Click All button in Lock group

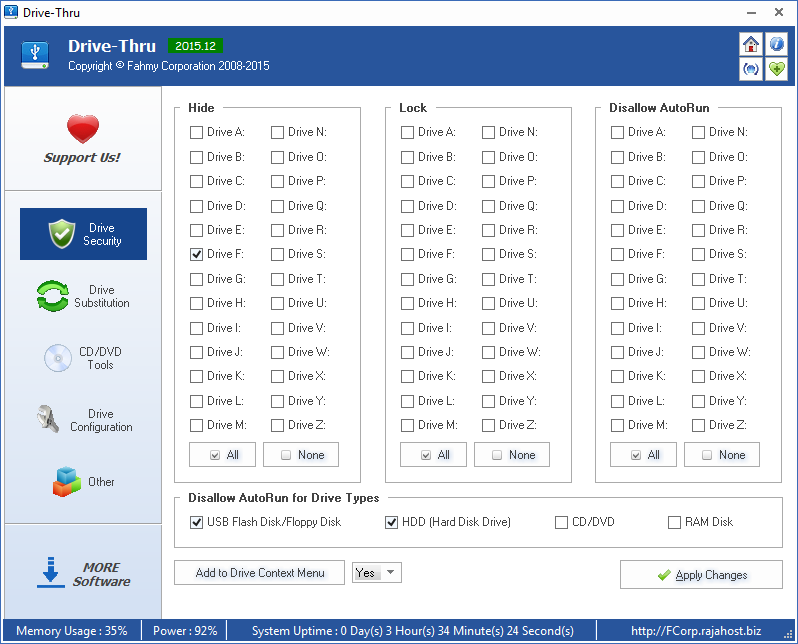click(x=434, y=455)
